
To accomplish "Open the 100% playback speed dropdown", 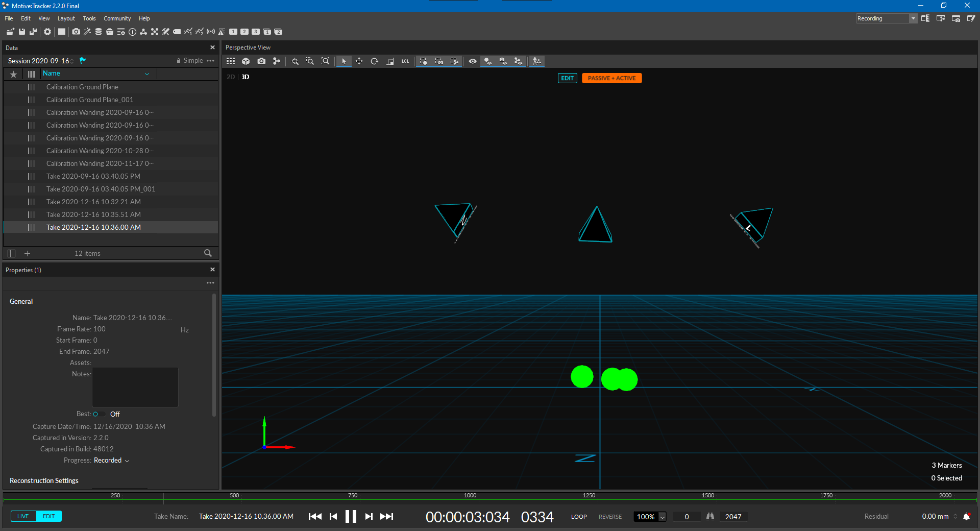I will (x=662, y=517).
